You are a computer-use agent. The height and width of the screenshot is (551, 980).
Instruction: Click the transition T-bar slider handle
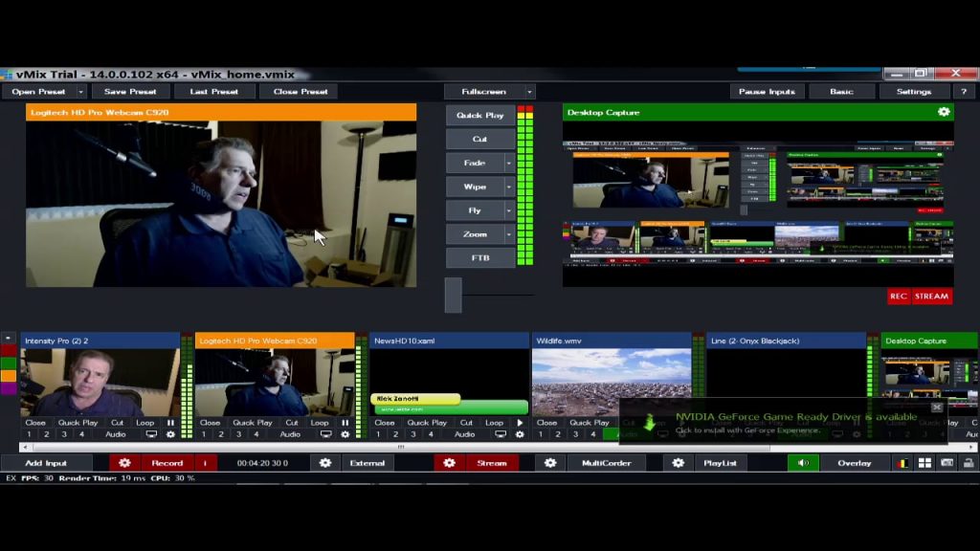pos(453,295)
